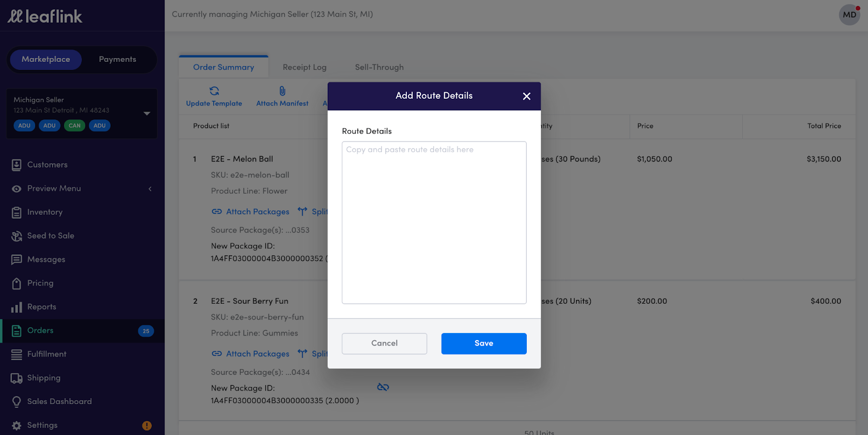868x435 pixels.
Task: Click the link icon beside Melon Ball Attach Packages
Action: 217,212
